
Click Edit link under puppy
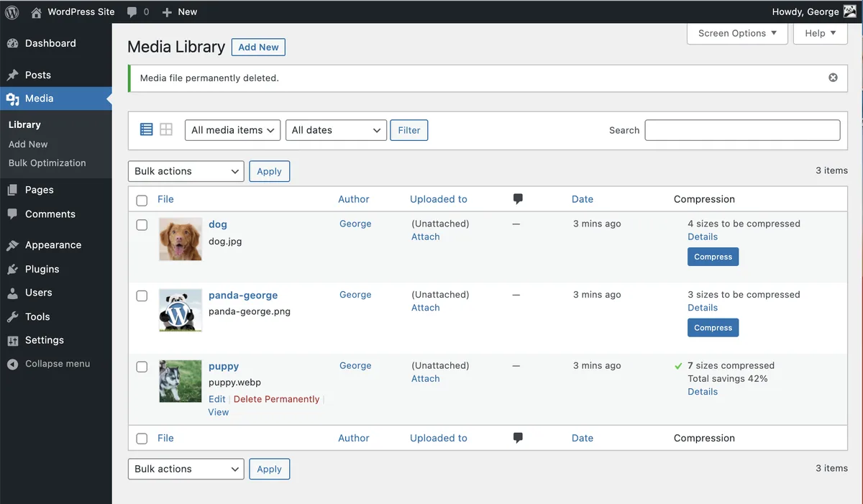217,399
